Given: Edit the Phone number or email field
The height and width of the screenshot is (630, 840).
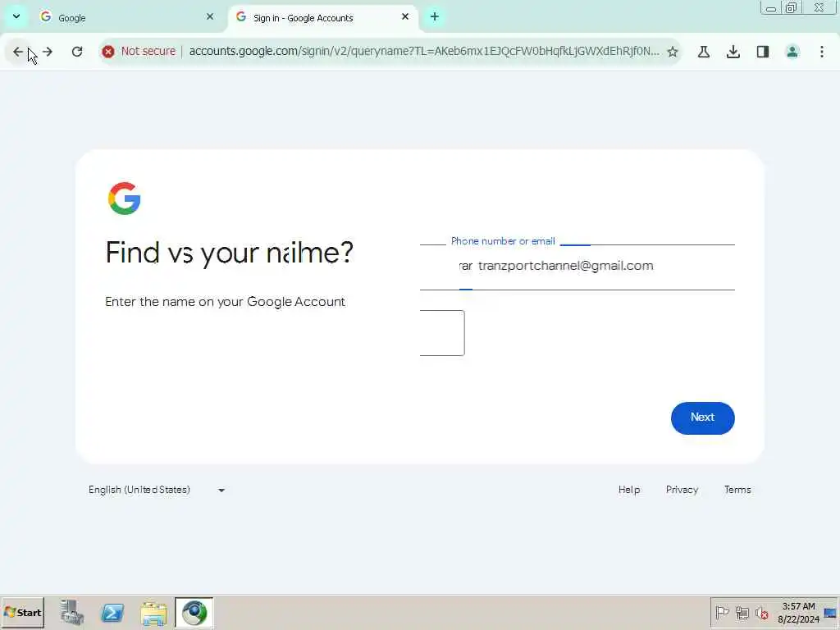Looking at the screenshot, I should click(x=577, y=267).
